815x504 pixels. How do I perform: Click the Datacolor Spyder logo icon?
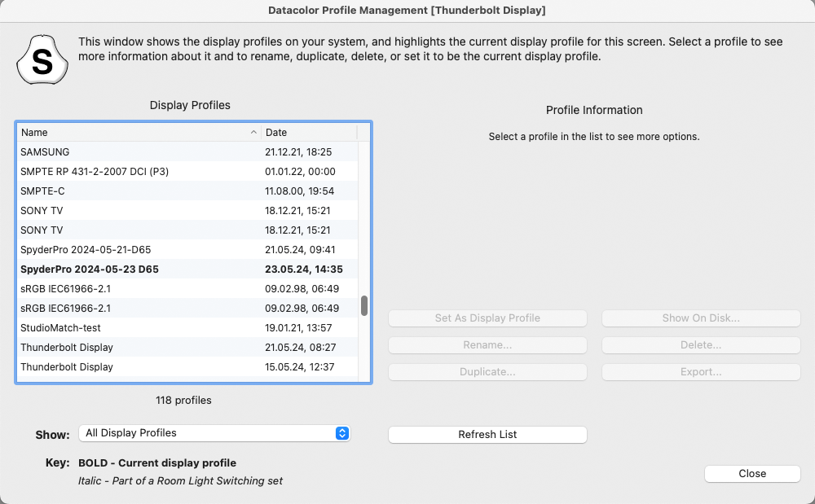(x=42, y=59)
